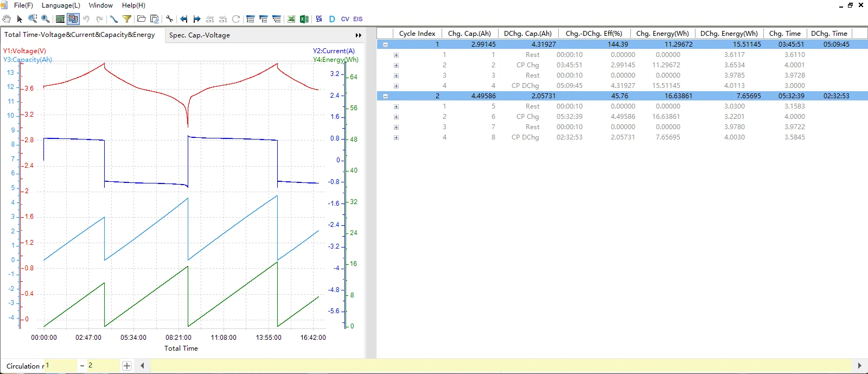Open the wrench settings icon
The height and width of the screenshot is (374, 868).
(169, 19)
